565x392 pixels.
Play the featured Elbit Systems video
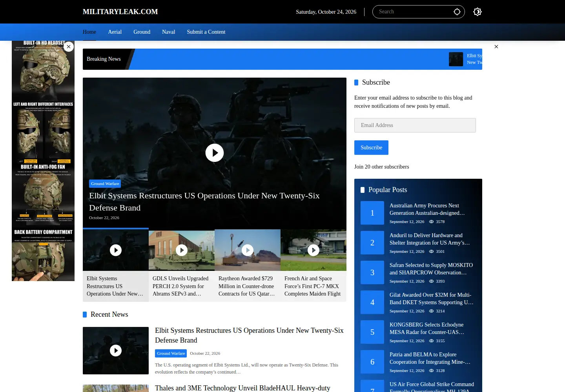(215, 153)
